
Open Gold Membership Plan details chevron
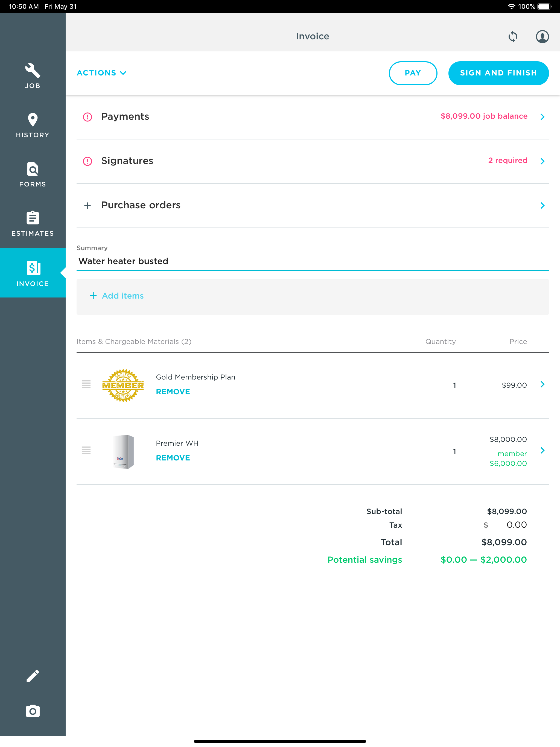coord(542,384)
